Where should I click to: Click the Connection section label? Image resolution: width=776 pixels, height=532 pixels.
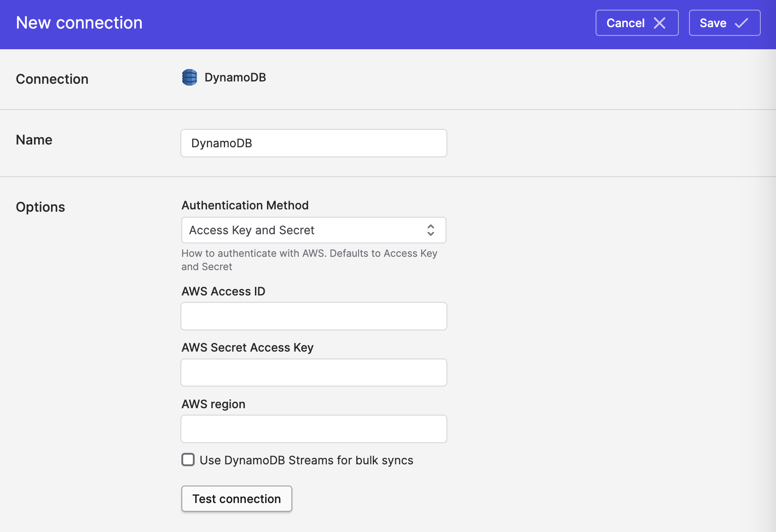[x=52, y=79]
